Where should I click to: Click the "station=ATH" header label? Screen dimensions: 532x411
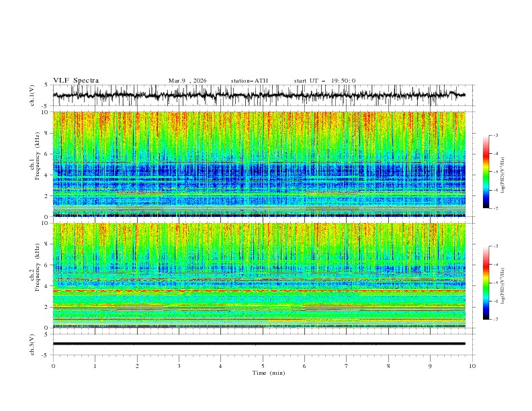pos(249,81)
